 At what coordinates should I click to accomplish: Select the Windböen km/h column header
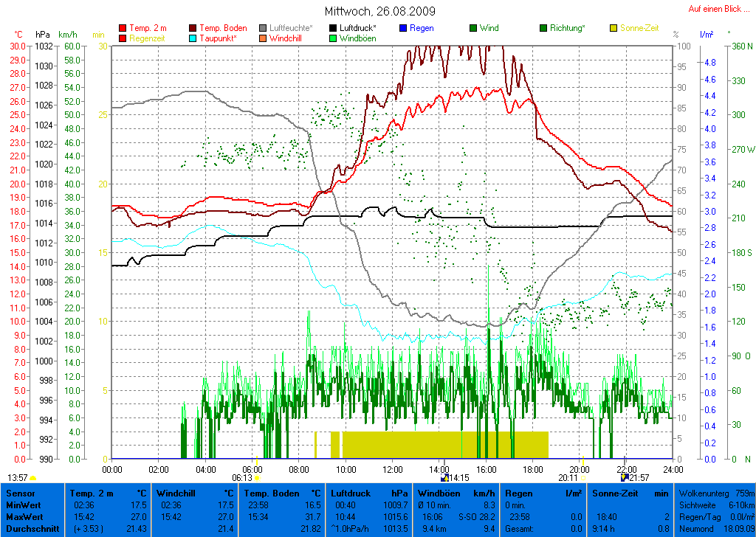pyautogui.click(x=456, y=493)
